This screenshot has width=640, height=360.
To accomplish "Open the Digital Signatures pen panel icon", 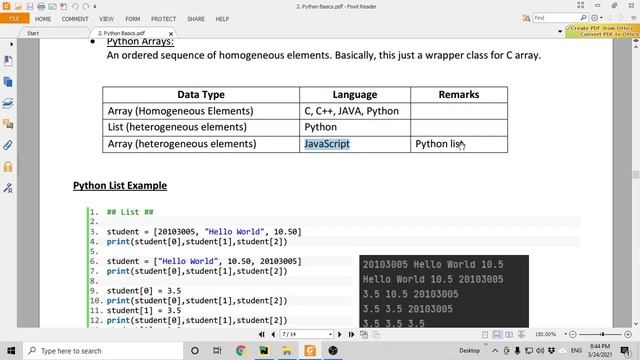I will coord(8,188).
